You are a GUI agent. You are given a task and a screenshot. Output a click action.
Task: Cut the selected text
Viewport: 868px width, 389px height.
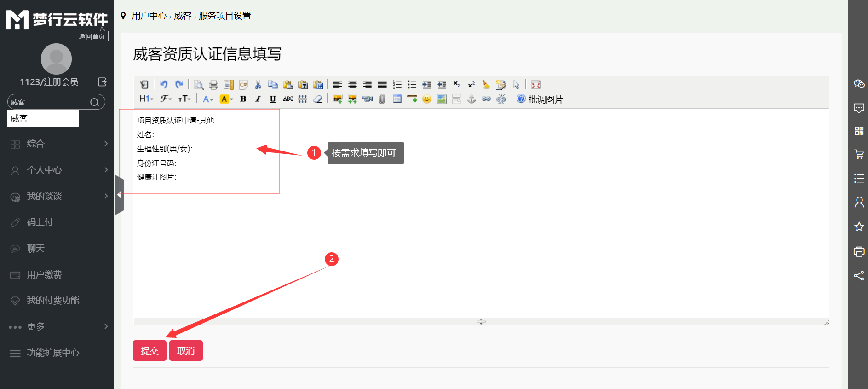[258, 85]
